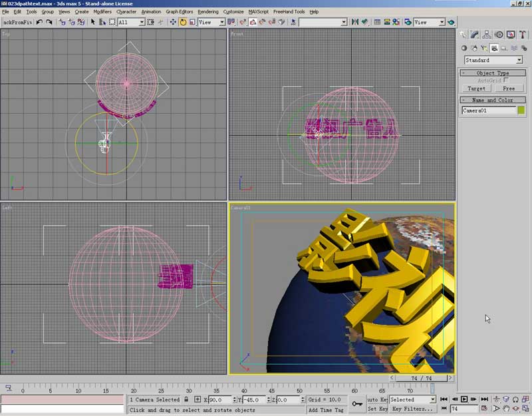The width and height of the screenshot is (532, 416).
Task: Open the Utilities hammer panel
Action: (522, 35)
